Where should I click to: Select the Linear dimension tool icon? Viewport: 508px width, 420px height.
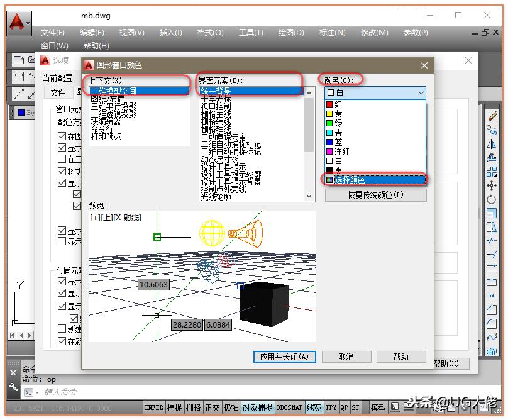[18, 77]
